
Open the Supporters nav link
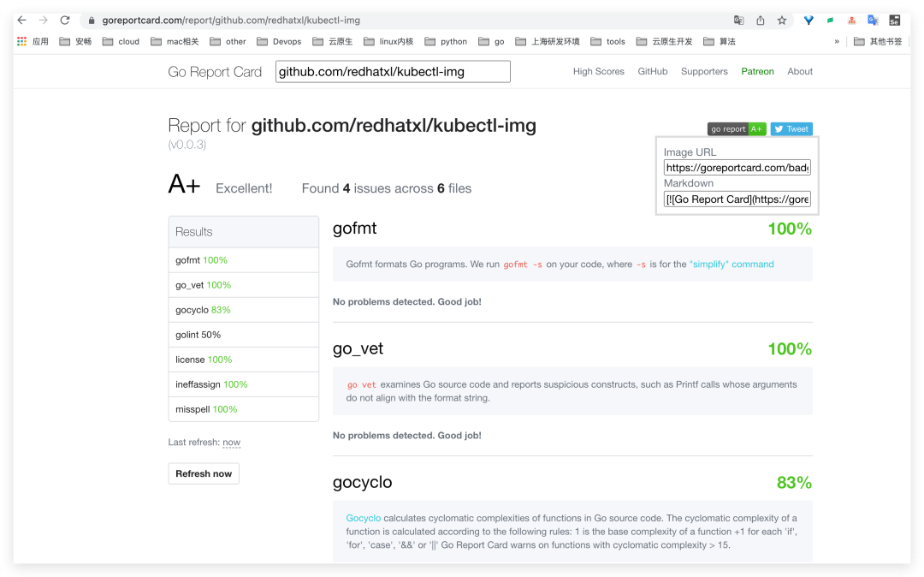tap(704, 71)
